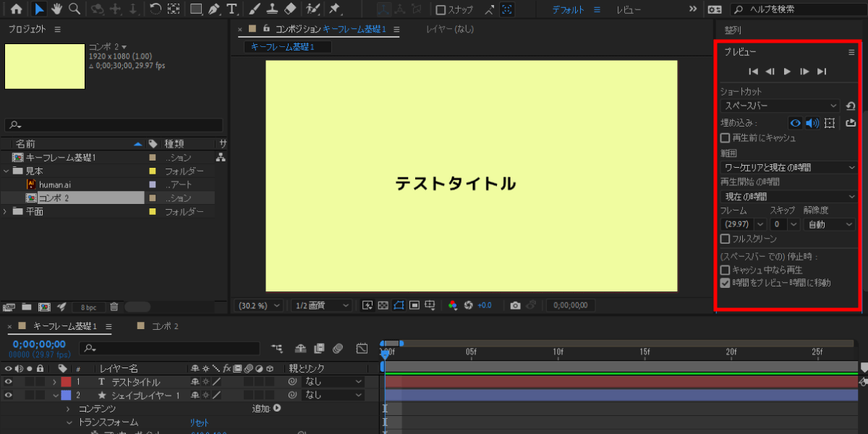Select the Roto Brush tool
The width and height of the screenshot is (868, 434).
point(312,9)
